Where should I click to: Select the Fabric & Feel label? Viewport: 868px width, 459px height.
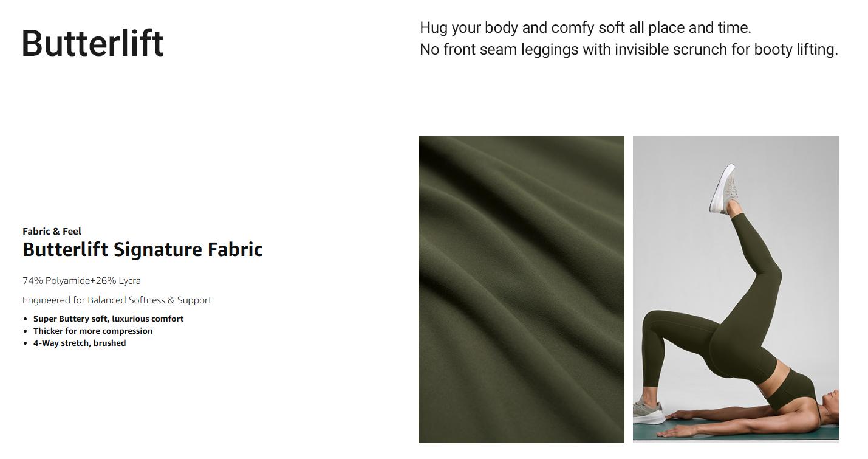[x=52, y=231]
